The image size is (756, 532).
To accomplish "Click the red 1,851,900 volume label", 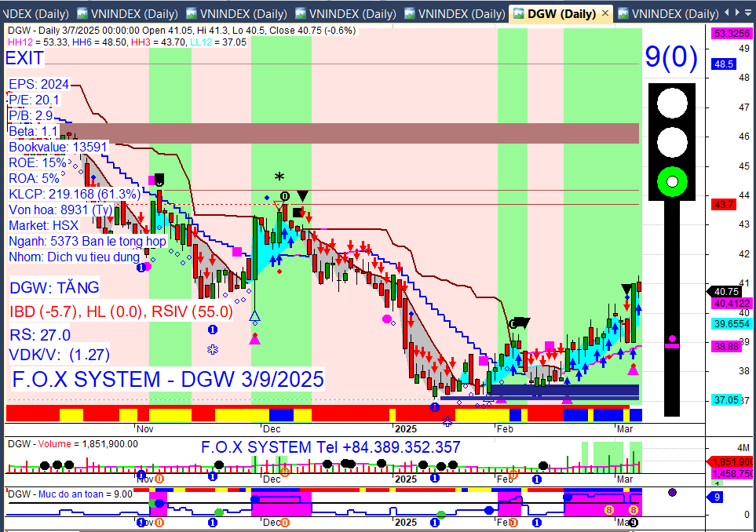I will [730, 461].
